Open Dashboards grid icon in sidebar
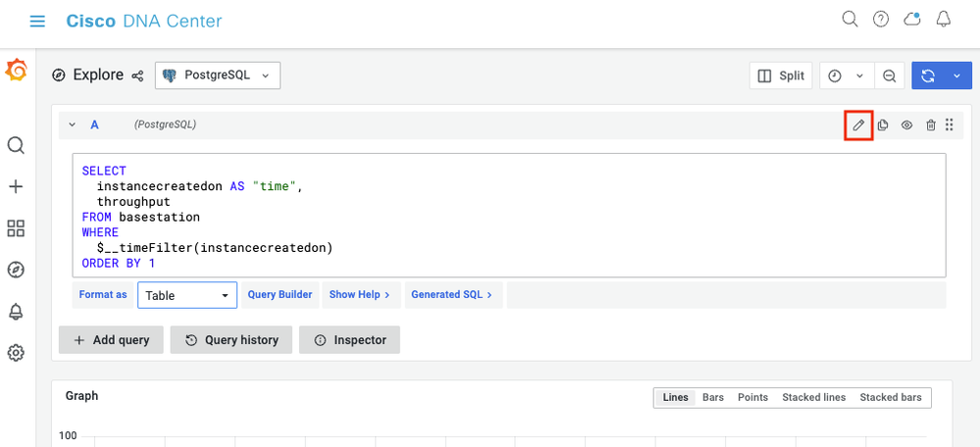The image size is (980, 447). [x=16, y=227]
